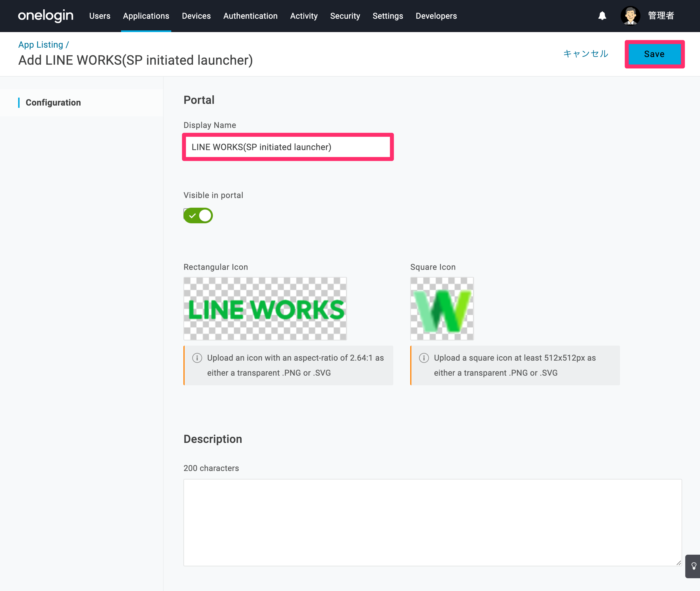Open the Developers menu

click(436, 16)
